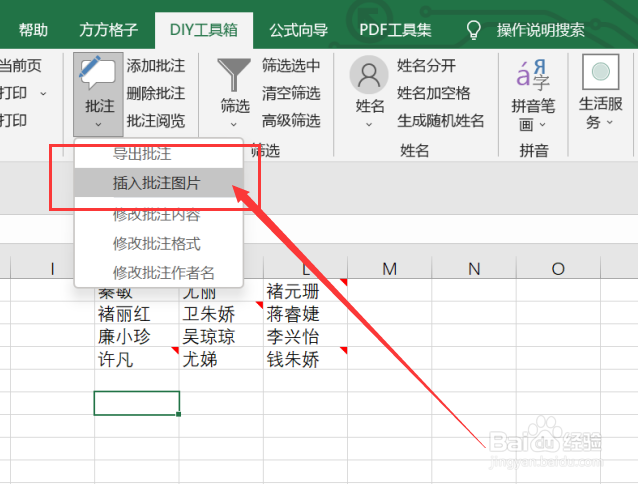Expand the 筛选 dropdown chevron

(234, 124)
